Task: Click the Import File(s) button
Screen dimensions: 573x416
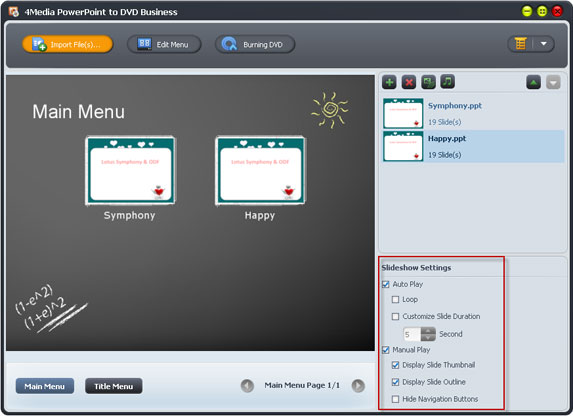Action: pos(67,44)
